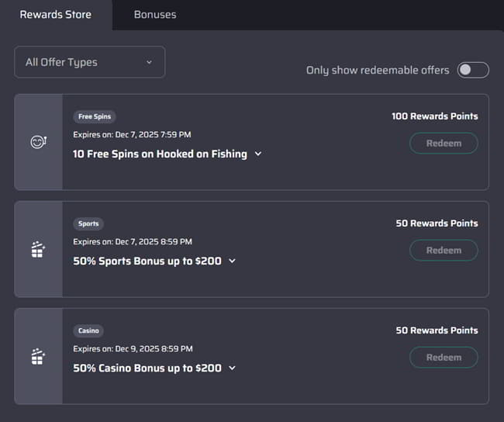The height and width of the screenshot is (422, 504).
Task: Toggle Only show redeemable offers switch
Action: 473,70
